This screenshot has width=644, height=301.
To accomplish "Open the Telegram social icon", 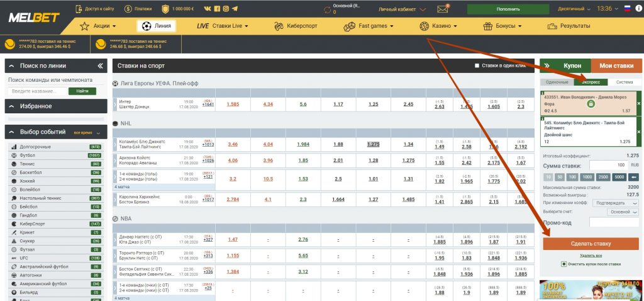I will click(235, 9).
